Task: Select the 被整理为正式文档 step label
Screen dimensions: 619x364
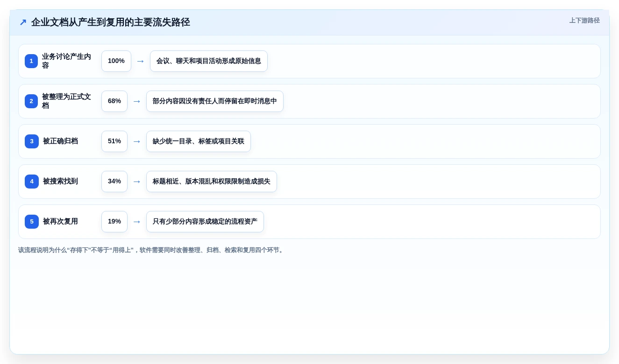Action: tap(67, 101)
